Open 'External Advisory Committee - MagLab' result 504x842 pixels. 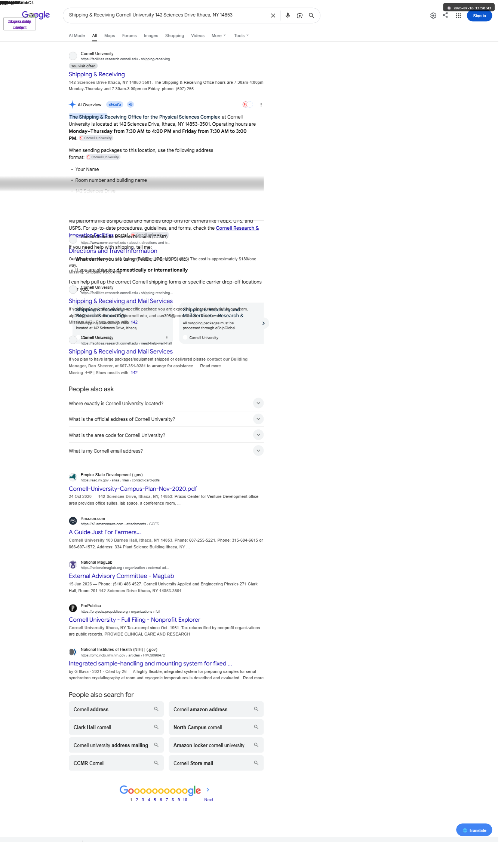tap(122, 576)
